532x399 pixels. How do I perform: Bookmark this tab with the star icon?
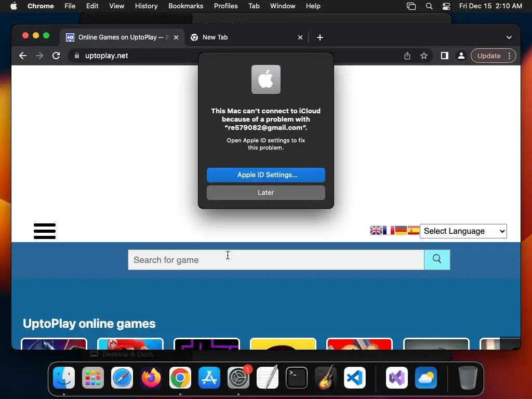click(424, 56)
